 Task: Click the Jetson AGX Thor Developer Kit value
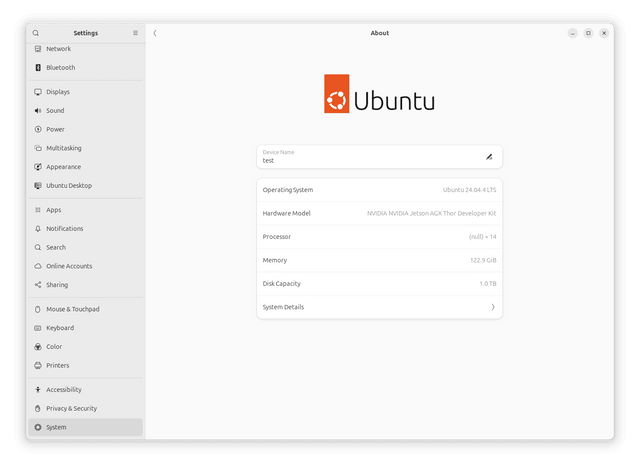431,213
